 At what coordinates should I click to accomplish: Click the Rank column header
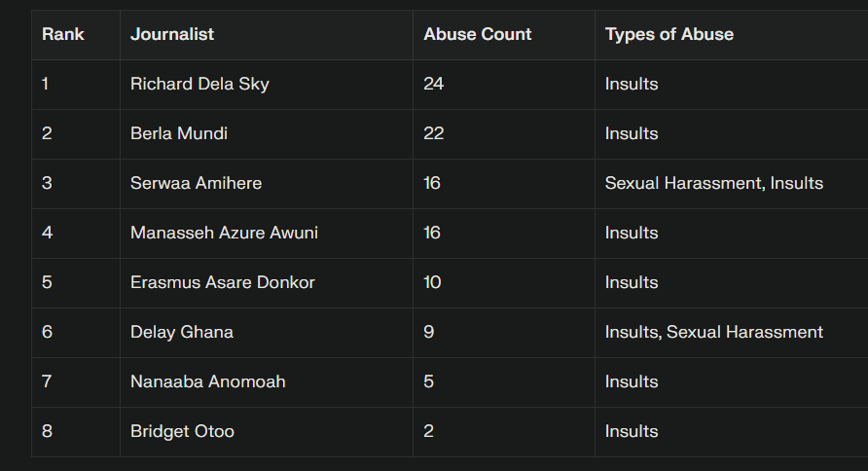pyautogui.click(x=63, y=34)
